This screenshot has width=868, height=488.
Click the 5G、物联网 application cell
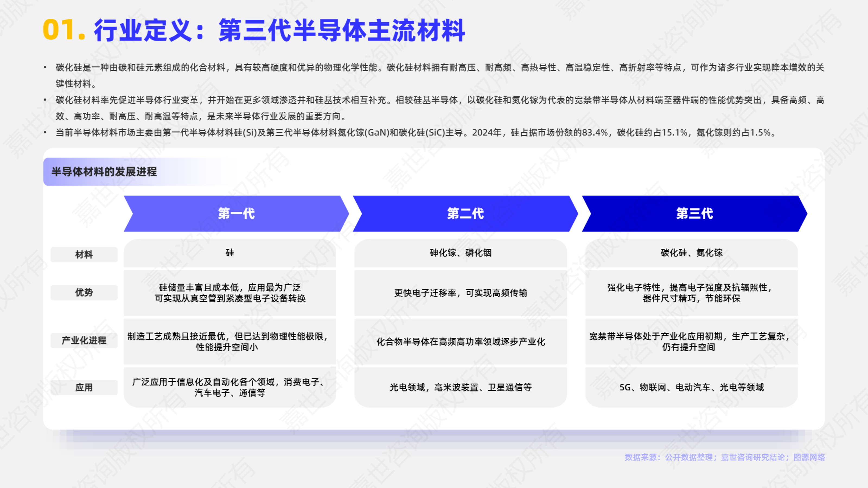[x=691, y=387]
